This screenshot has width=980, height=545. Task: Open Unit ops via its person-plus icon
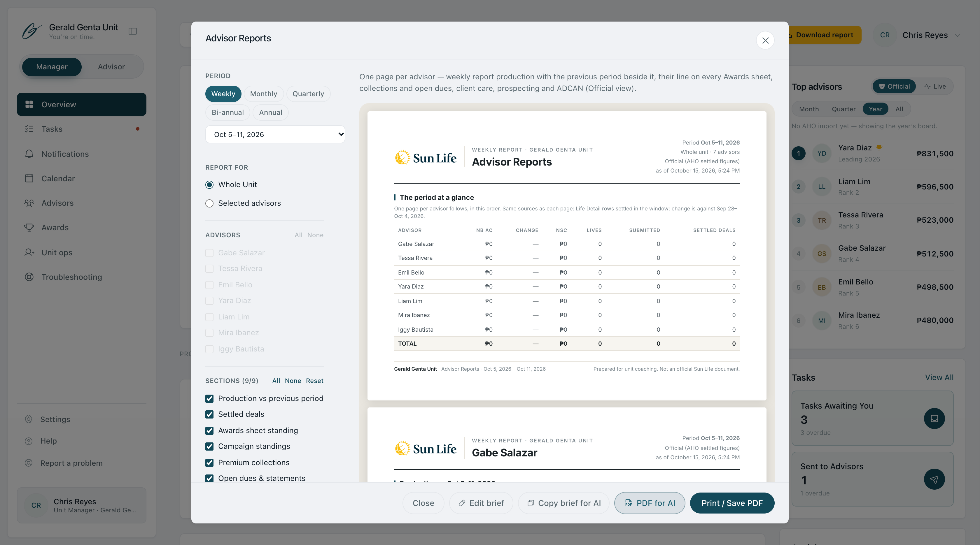coord(29,252)
